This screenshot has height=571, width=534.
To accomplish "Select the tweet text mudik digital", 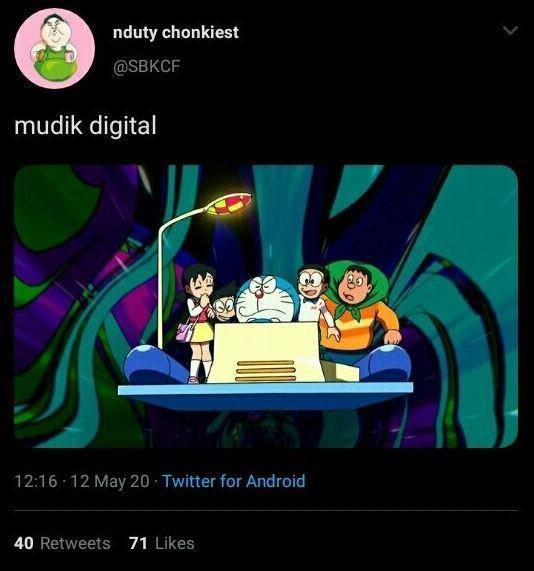I will pos(86,125).
